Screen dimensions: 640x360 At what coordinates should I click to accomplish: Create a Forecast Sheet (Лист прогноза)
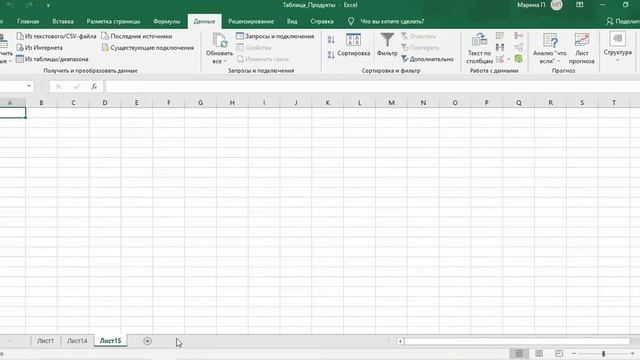click(x=582, y=48)
